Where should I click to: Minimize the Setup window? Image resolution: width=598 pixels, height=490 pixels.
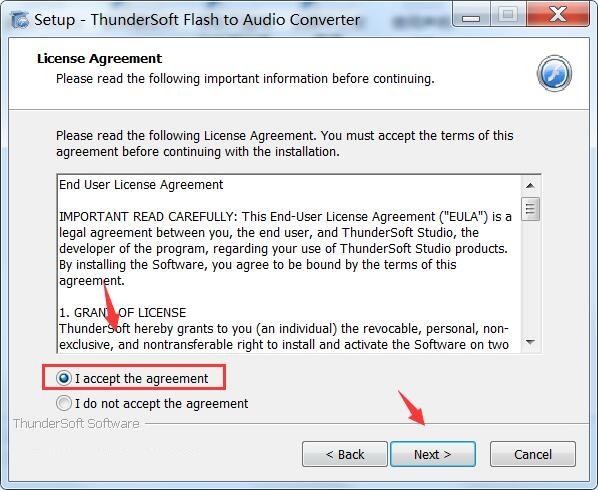(x=471, y=15)
